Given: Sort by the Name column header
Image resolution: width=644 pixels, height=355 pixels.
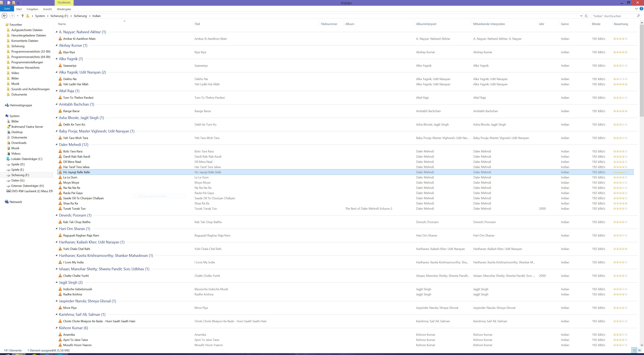Looking at the screenshot, I should click(x=62, y=24).
